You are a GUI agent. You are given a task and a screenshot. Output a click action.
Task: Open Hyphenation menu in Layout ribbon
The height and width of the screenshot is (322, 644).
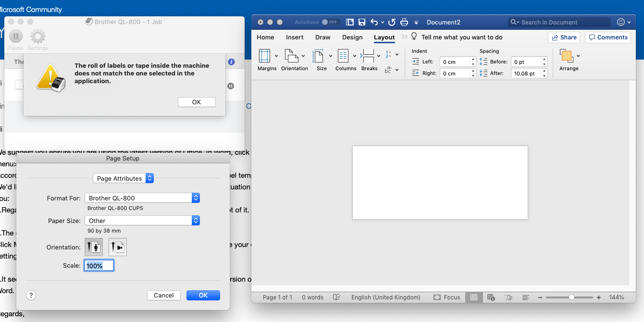point(392,70)
